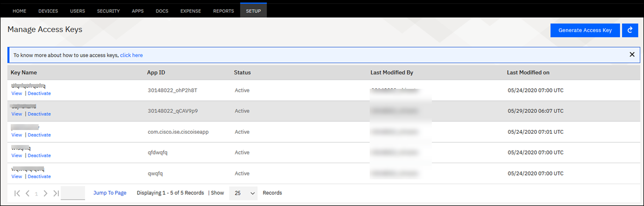The height and width of the screenshot is (206, 644).
Task: Open the DOCS tab
Action: click(x=162, y=11)
